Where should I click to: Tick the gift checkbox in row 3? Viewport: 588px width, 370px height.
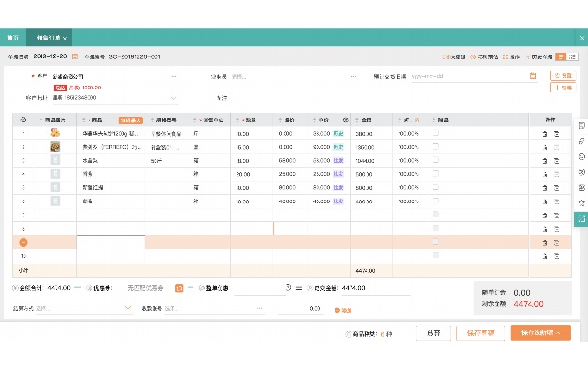(435, 160)
